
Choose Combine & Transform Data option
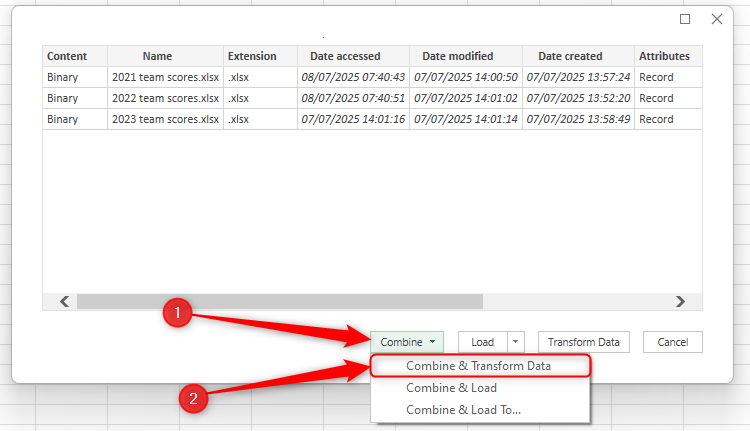click(x=478, y=366)
